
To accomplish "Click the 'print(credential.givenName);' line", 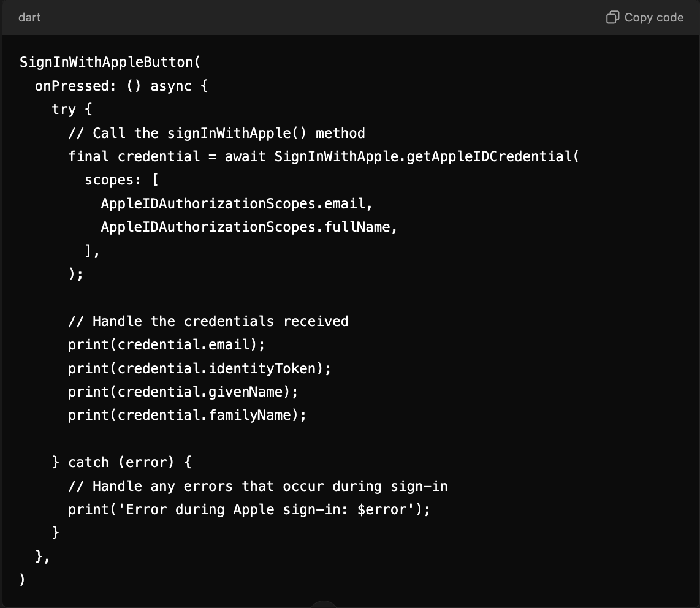I will pos(183,392).
